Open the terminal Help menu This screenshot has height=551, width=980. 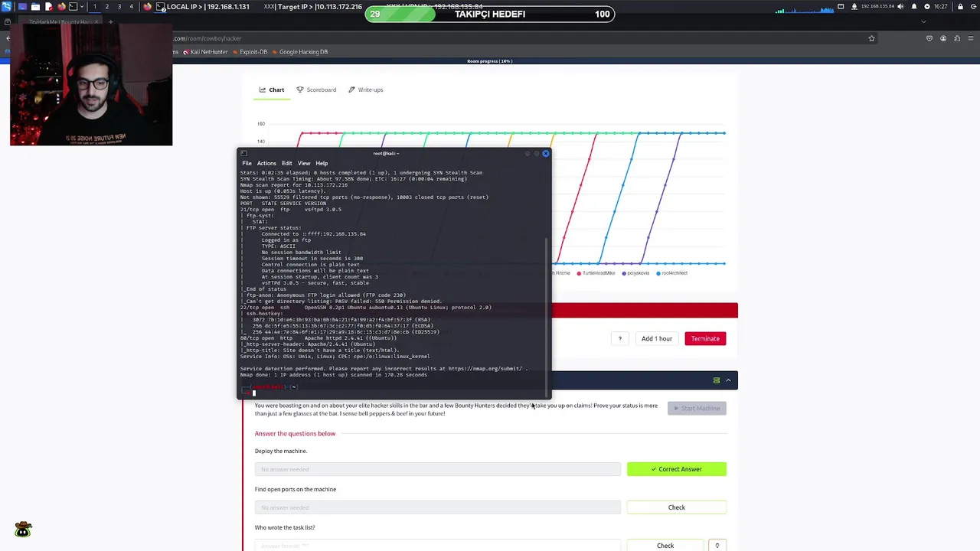click(322, 163)
